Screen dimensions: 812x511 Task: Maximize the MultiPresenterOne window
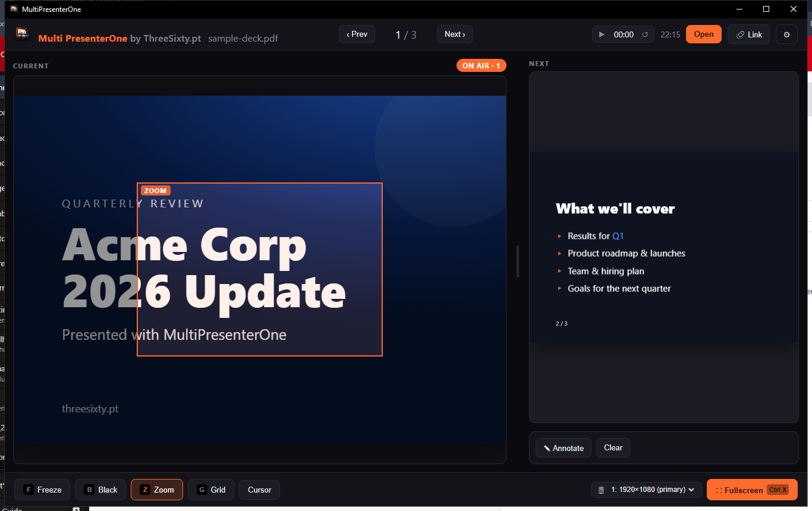tap(766, 9)
